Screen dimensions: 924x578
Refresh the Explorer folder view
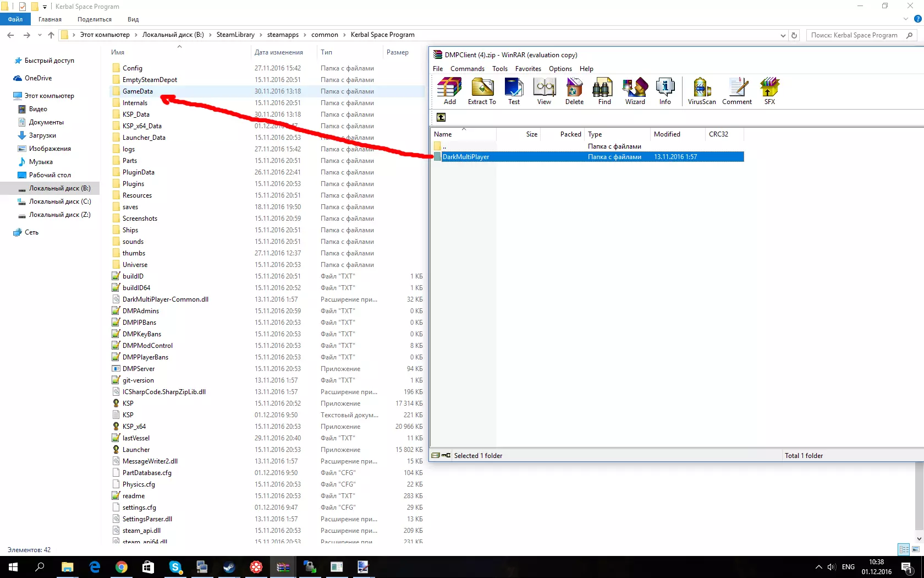(x=794, y=35)
